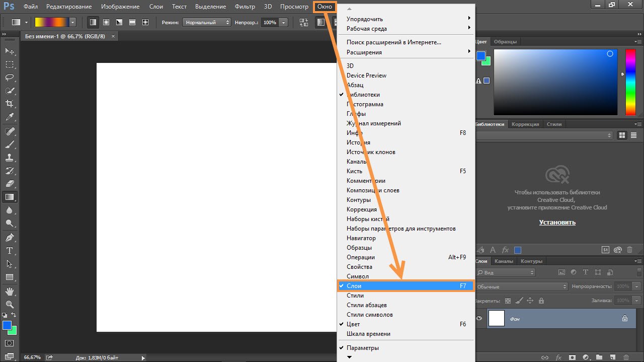The height and width of the screenshot is (362, 644).
Task: Select the Move tool
Action: point(10,51)
